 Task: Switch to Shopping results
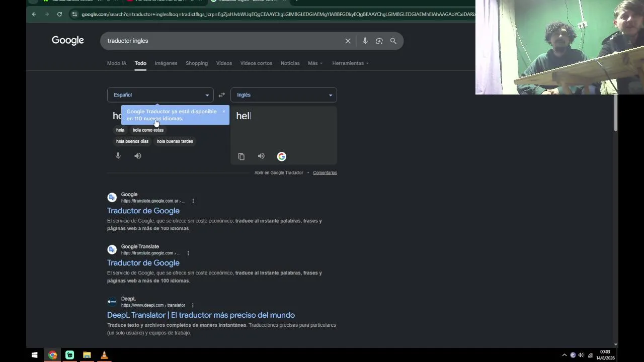tap(197, 63)
